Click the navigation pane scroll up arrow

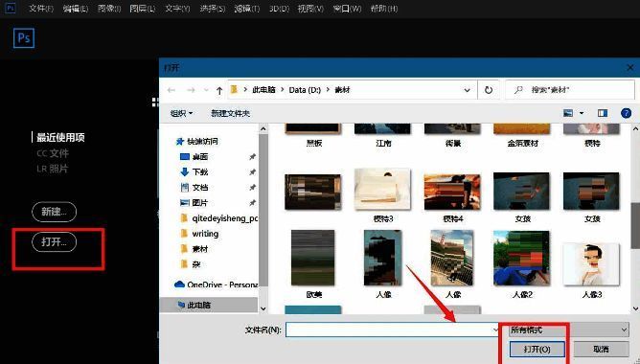263,129
